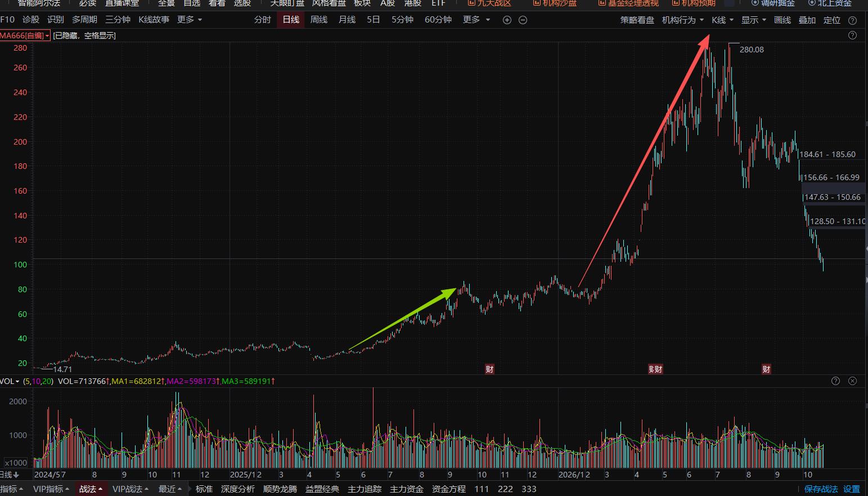The width and height of the screenshot is (868, 496).
Task: Open the 设置 settings link
Action: (x=852, y=489)
